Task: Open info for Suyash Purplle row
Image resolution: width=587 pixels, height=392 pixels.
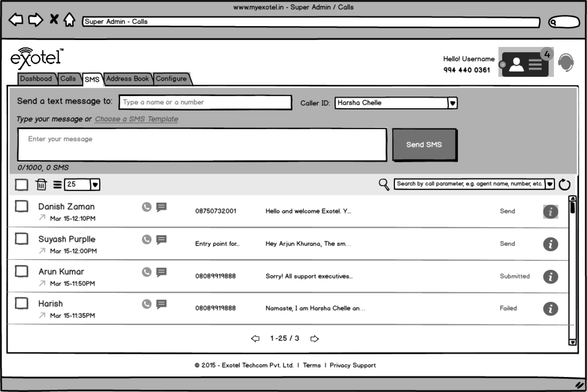Action: pos(551,244)
